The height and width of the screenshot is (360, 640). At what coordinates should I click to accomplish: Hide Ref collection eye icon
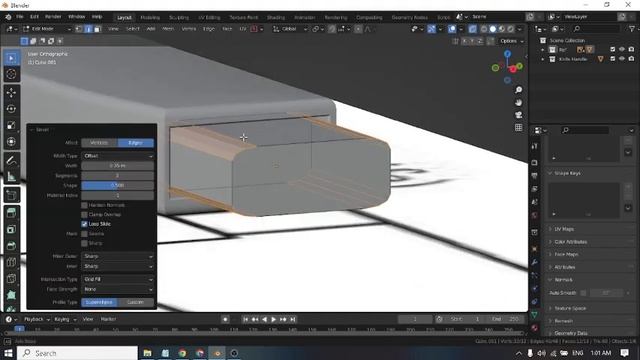(622, 49)
